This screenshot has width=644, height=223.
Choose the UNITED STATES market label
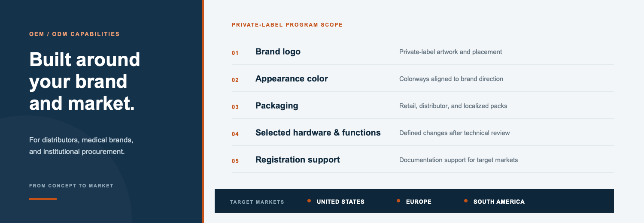pos(340,202)
